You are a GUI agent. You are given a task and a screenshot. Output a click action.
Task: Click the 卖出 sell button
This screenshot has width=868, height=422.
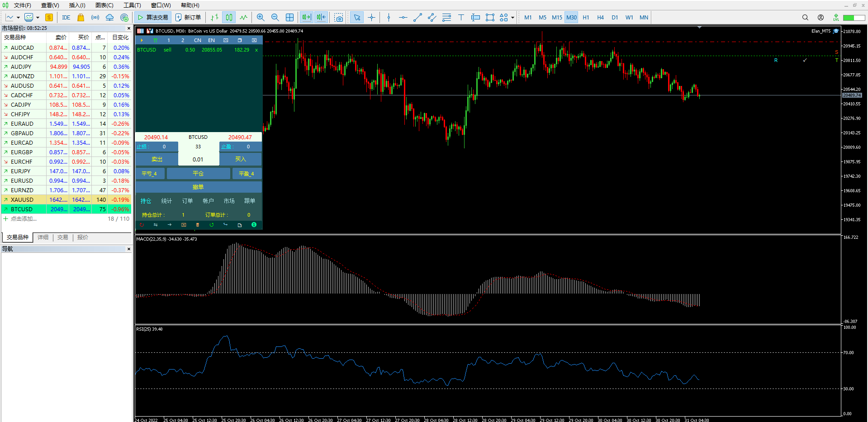coord(157,159)
